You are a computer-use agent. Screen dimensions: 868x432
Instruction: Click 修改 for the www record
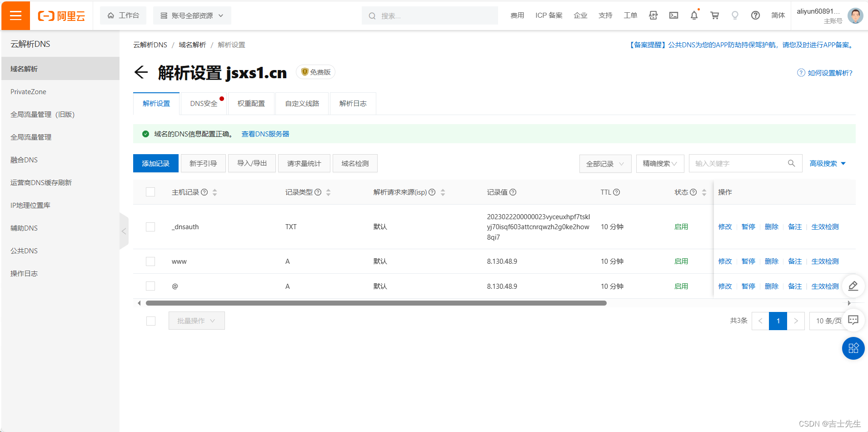(725, 261)
